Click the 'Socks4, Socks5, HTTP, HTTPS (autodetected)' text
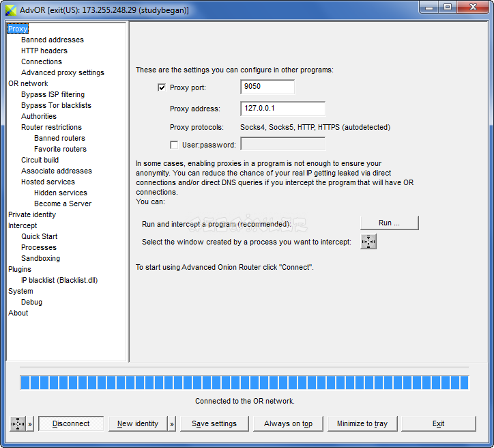The height and width of the screenshot is (448, 494). point(315,127)
